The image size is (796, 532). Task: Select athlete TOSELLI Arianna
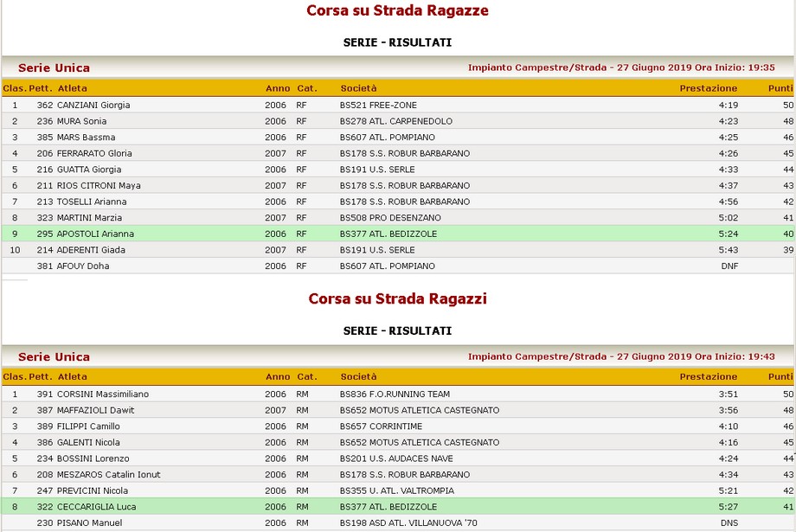tap(92, 202)
